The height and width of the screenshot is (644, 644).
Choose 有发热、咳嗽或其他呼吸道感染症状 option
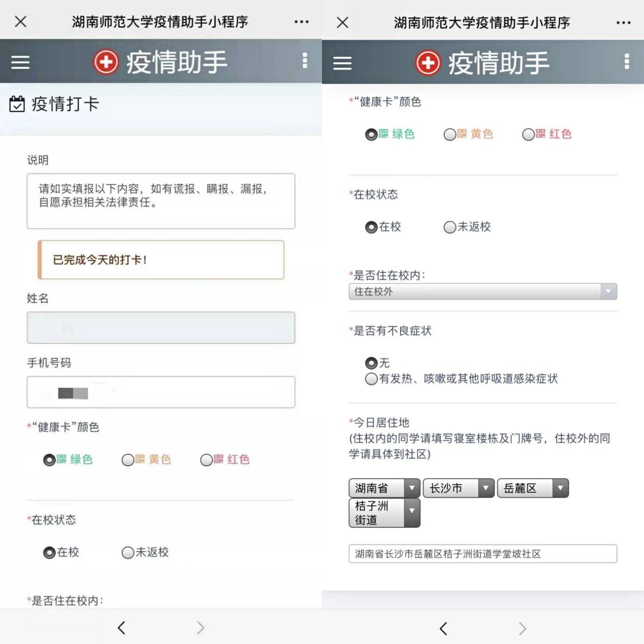371,379
